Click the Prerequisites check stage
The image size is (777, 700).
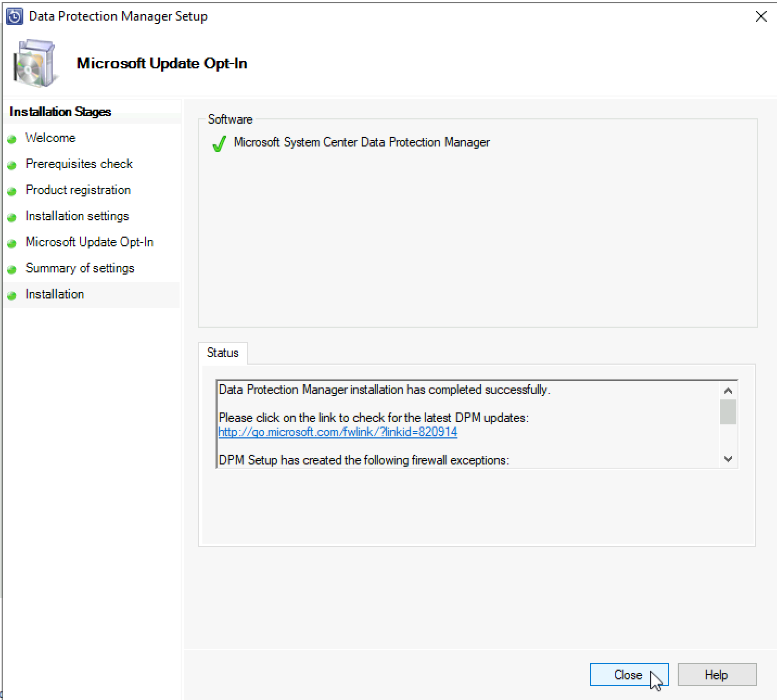pos(79,164)
